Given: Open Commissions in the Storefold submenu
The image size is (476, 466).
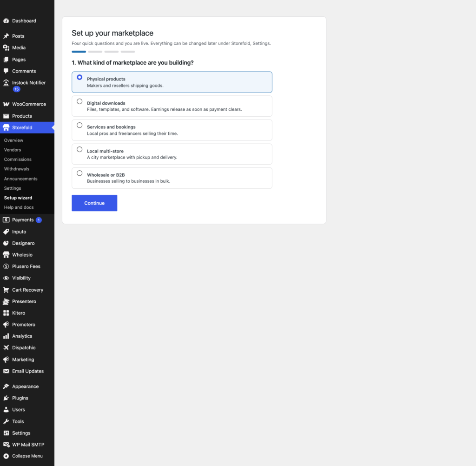Looking at the screenshot, I should pos(18,159).
